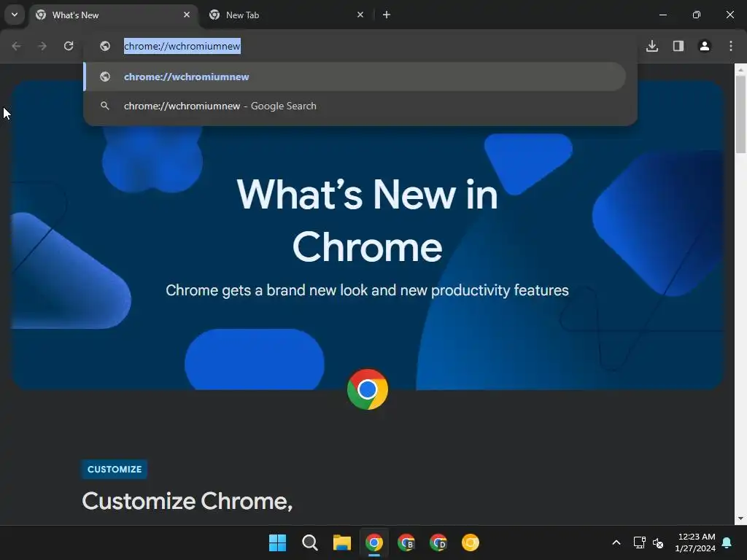Click the "Customize Chrome," heading text
Viewport: 747px width, 560px height.
click(x=187, y=501)
